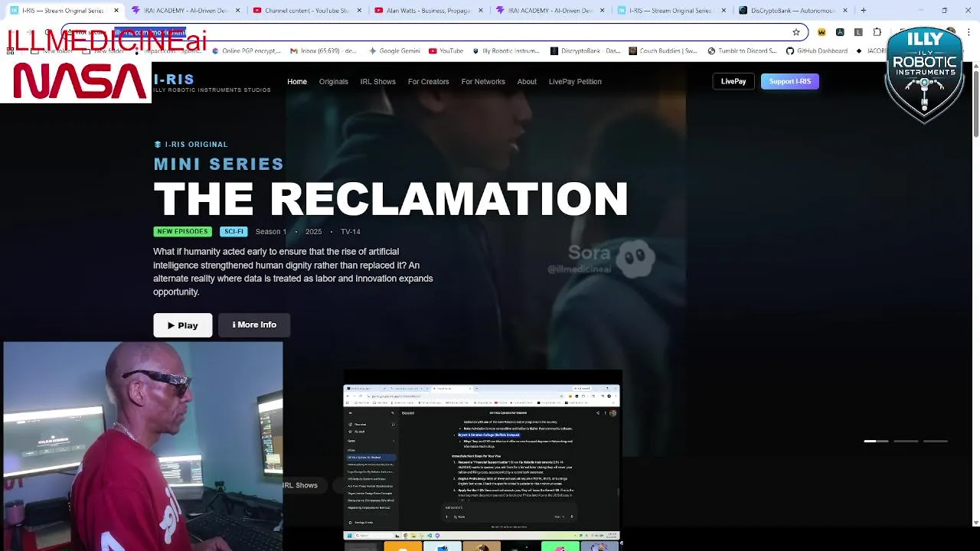Click the page scrollbar down arrow

point(975,523)
